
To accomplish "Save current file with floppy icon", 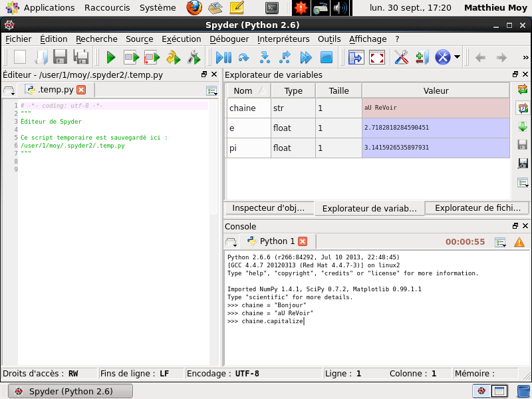I will point(60,57).
